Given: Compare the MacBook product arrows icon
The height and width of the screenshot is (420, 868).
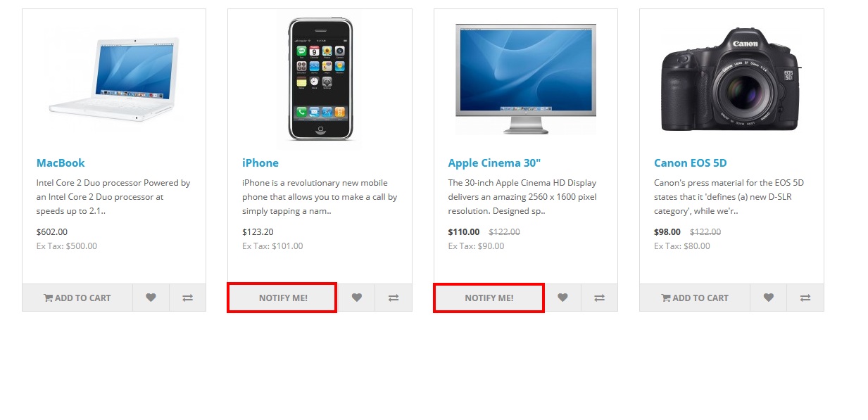Looking at the screenshot, I should (187, 298).
